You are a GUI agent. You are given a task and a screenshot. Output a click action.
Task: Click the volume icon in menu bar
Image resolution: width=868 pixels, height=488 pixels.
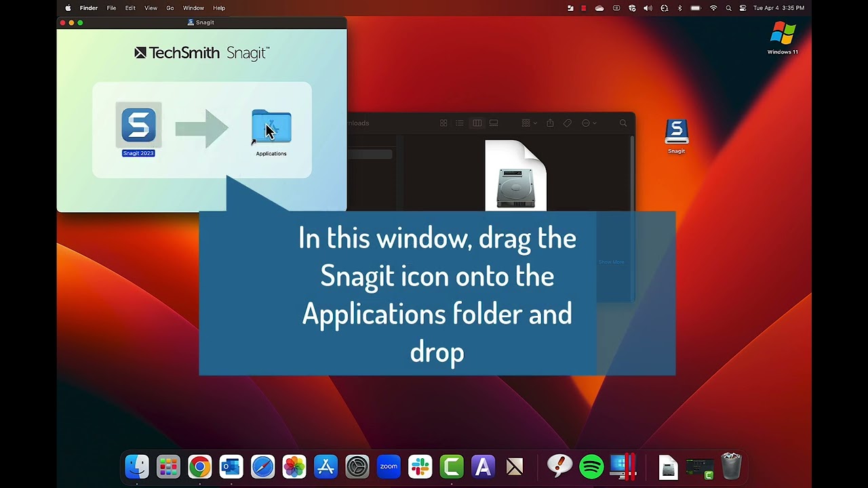pos(648,8)
